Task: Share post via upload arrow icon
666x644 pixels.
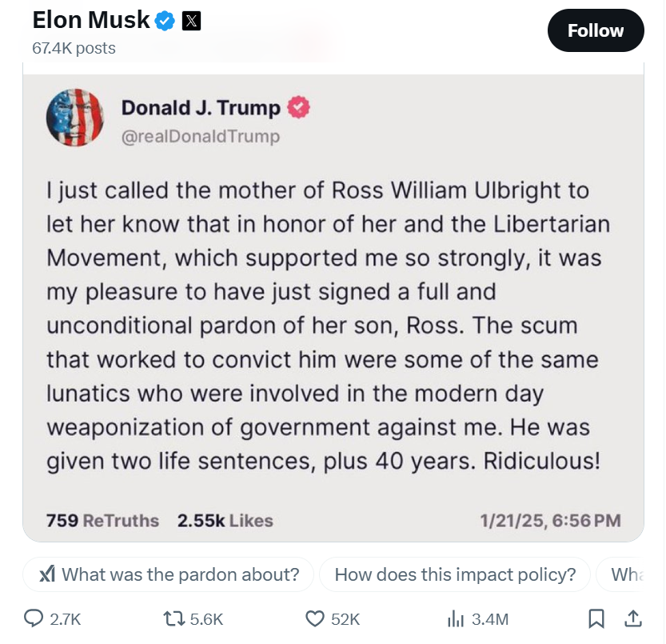Action: [633, 618]
